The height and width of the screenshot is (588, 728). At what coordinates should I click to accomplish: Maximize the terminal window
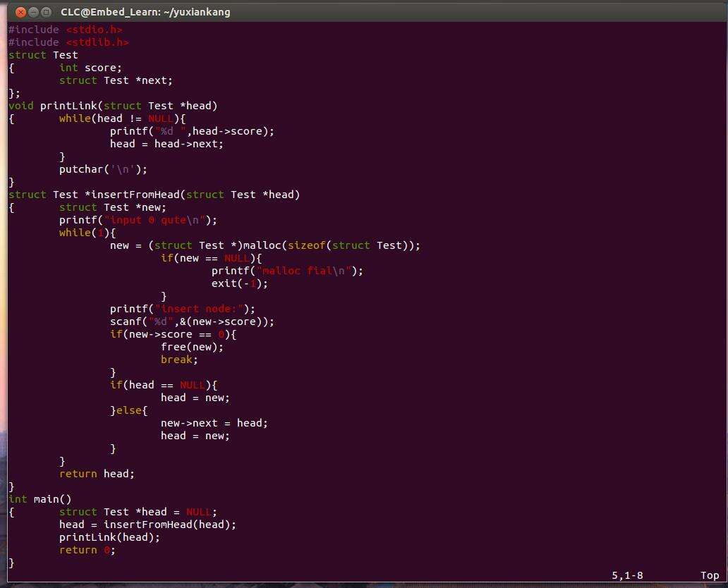point(47,12)
